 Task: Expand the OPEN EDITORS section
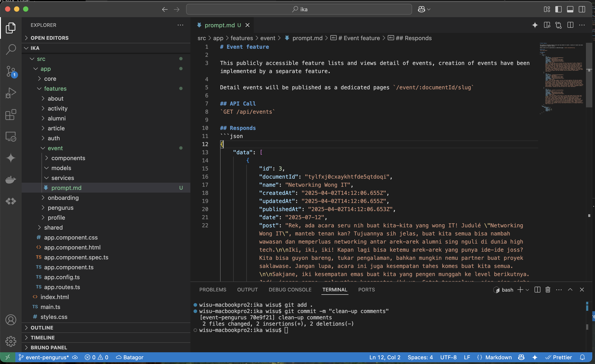coord(106,38)
